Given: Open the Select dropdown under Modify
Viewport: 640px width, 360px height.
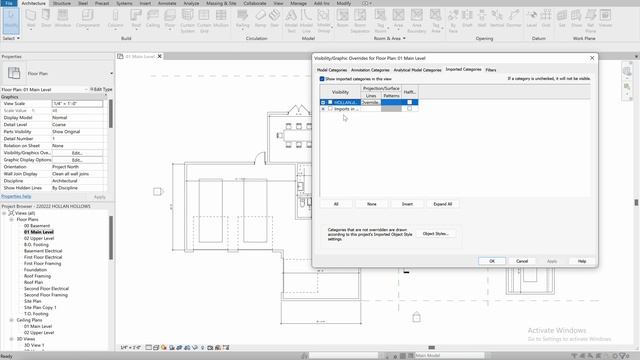Looking at the screenshot, I should coord(11,38).
